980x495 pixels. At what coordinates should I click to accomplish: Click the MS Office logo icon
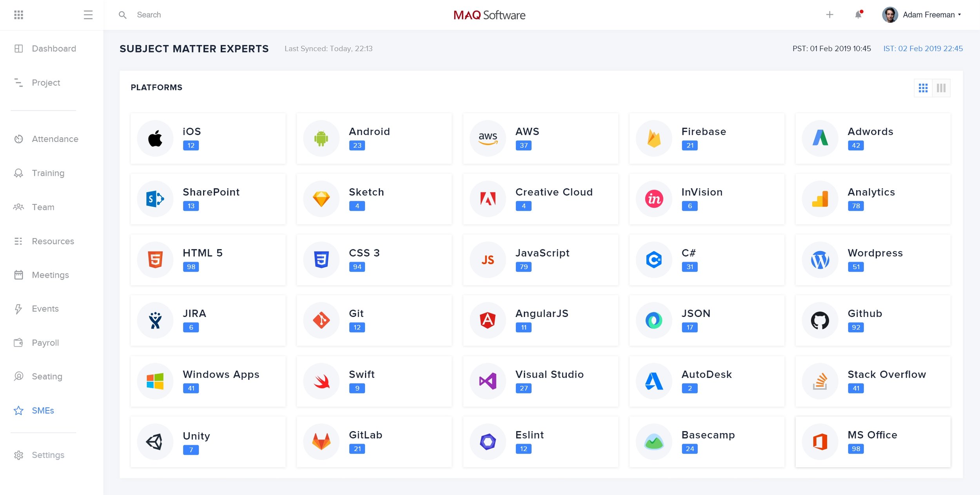click(x=820, y=442)
